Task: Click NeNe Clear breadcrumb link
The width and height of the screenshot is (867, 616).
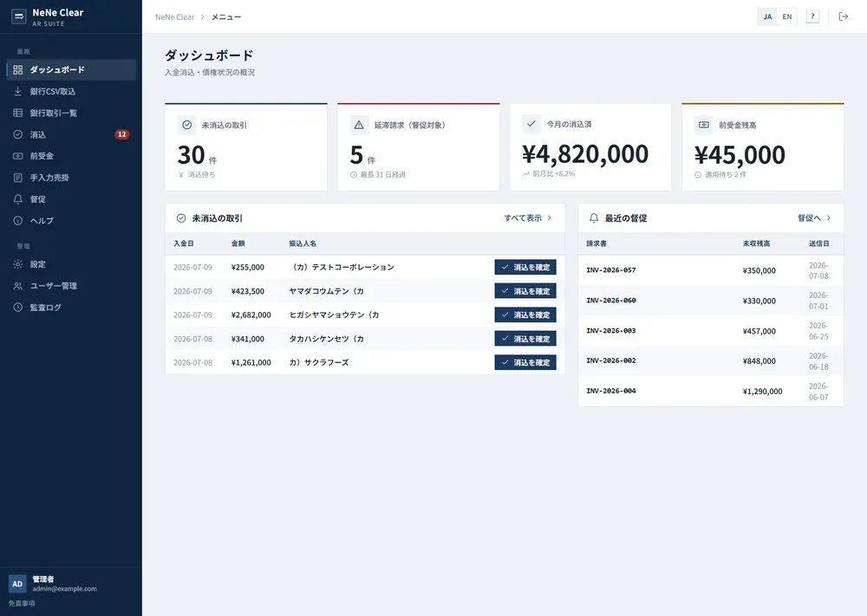Action: coord(175,17)
